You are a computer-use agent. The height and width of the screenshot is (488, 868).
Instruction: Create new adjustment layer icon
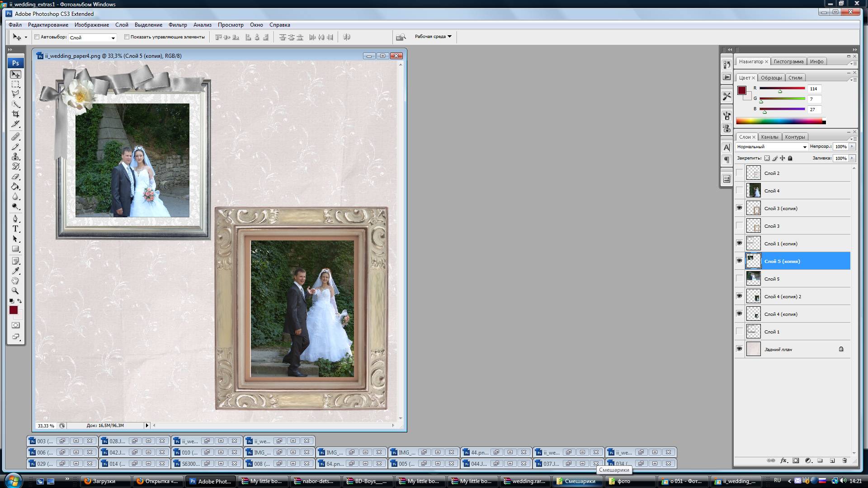point(808,460)
